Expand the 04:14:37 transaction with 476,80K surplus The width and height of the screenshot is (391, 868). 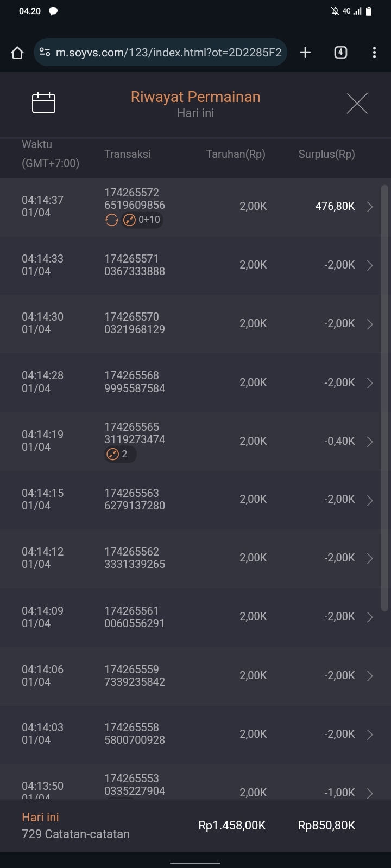coord(370,207)
